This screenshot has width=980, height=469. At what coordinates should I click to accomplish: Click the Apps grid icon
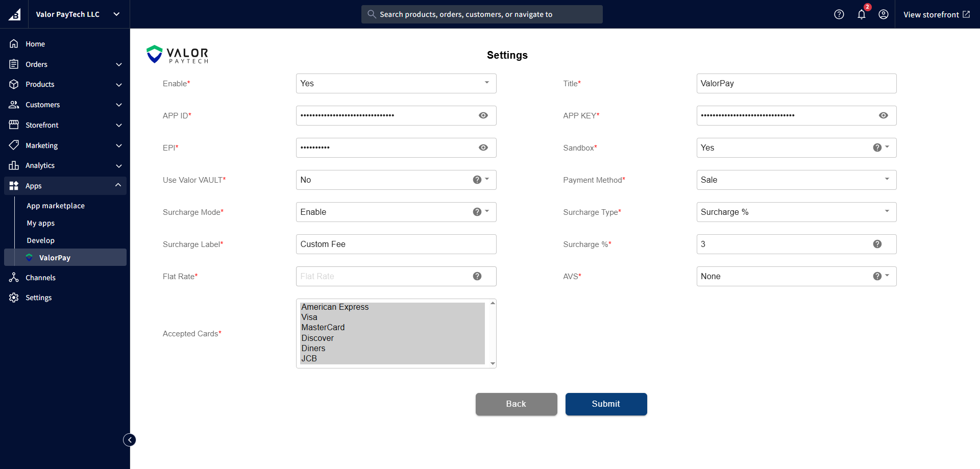point(14,186)
